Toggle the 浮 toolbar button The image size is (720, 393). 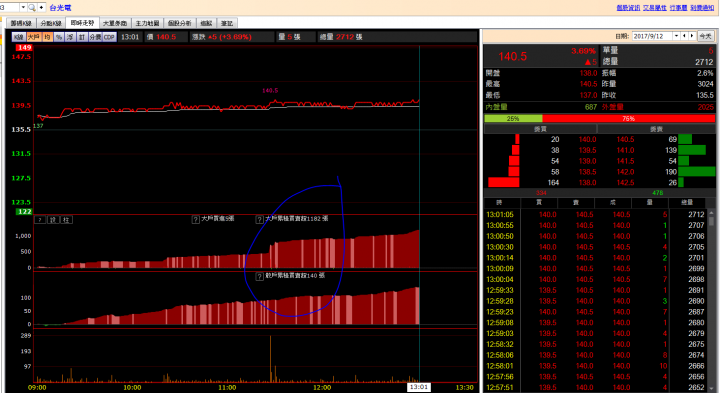[70, 37]
